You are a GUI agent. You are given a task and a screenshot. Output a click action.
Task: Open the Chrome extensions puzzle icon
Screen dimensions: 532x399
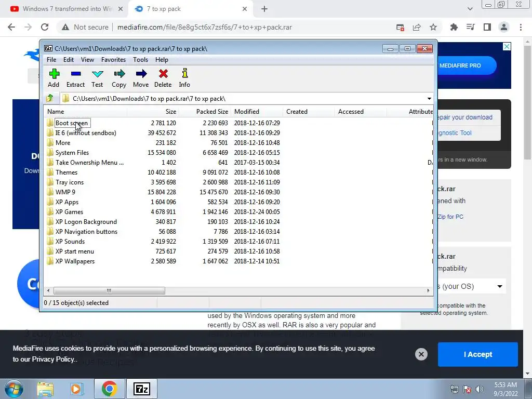click(x=454, y=27)
